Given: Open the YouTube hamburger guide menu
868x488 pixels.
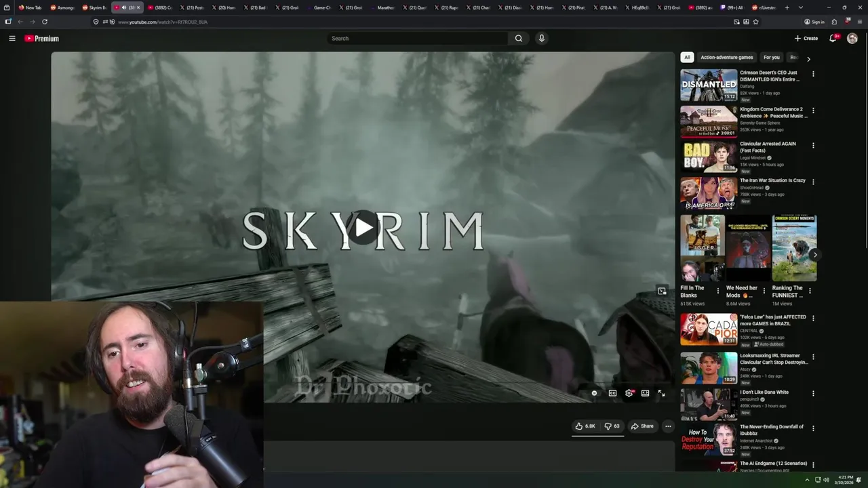Looking at the screenshot, I should pos(12,39).
